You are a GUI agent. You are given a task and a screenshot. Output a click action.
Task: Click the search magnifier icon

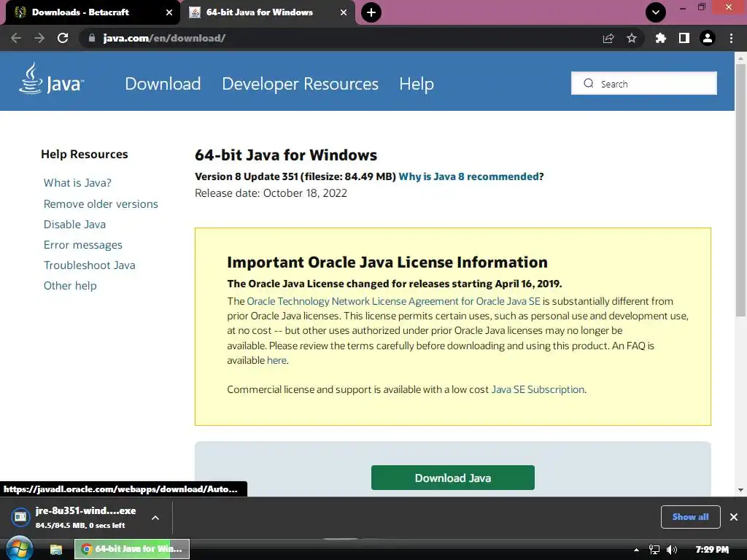[589, 83]
